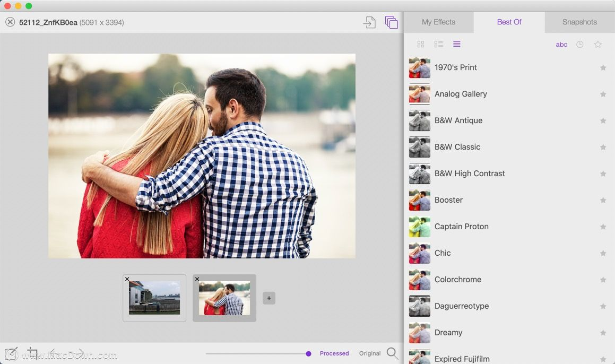Star the Booster effect as favorite
Screen dimensions: 615x364
[x=603, y=201]
